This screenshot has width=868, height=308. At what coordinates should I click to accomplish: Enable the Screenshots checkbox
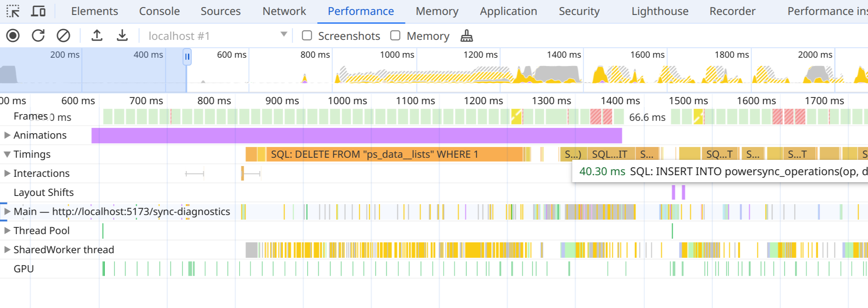(307, 36)
